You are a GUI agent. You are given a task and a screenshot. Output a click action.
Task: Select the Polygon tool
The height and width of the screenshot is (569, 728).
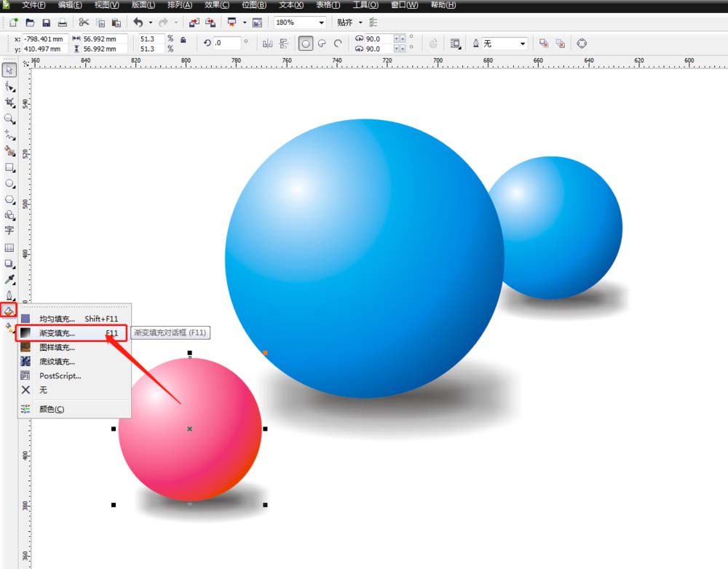(9, 199)
